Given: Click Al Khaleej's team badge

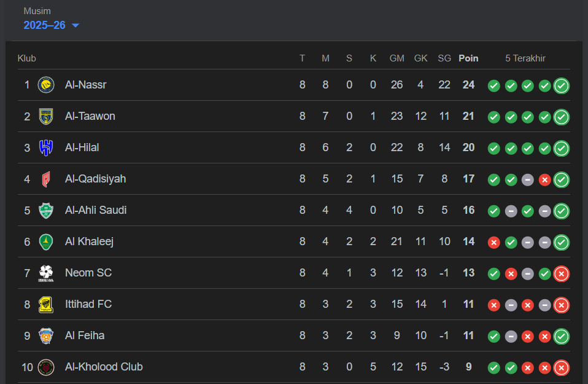Looking at the screenshot, I should (46, 241).
